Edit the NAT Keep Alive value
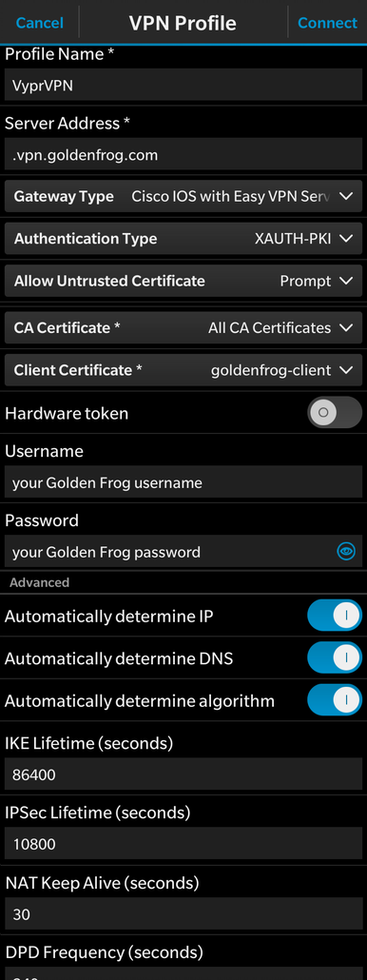367x980 pixels. pyautogui.click(x=183, y=913)
